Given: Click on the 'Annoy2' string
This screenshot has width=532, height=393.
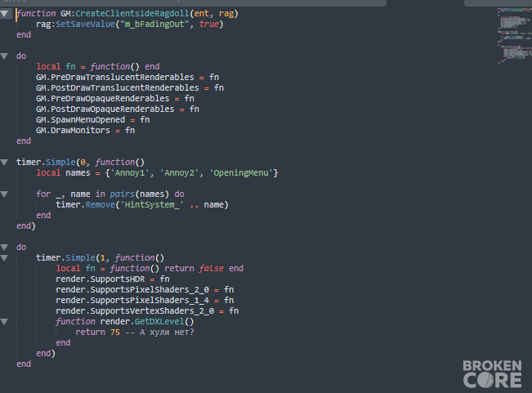Looking at the screenshot, I should pyautogui.click(x=179, y=173).
